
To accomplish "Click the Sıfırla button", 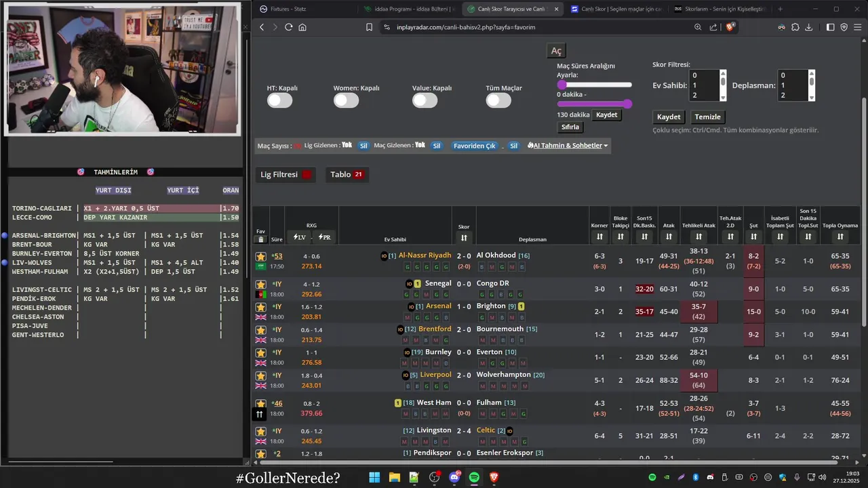I will point(570,127).
